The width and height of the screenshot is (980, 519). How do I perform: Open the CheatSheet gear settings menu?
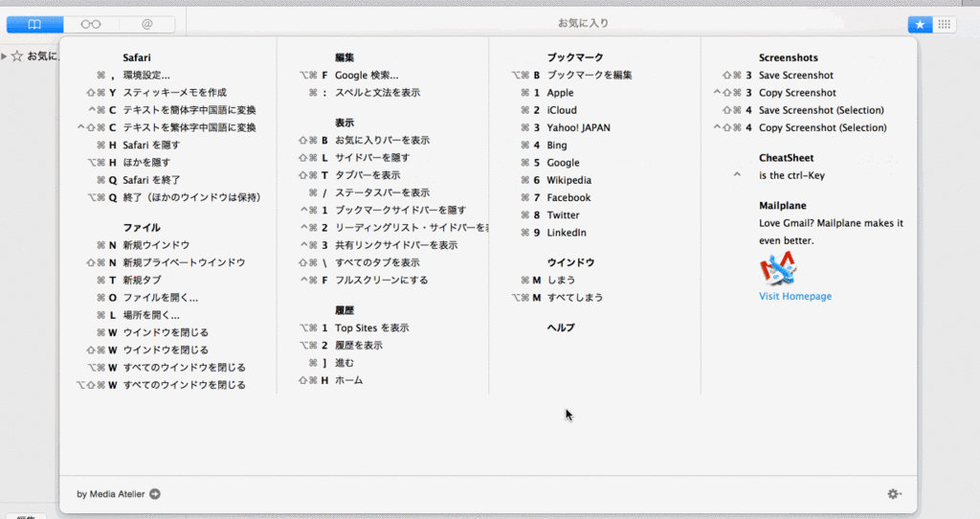(894, 494)
